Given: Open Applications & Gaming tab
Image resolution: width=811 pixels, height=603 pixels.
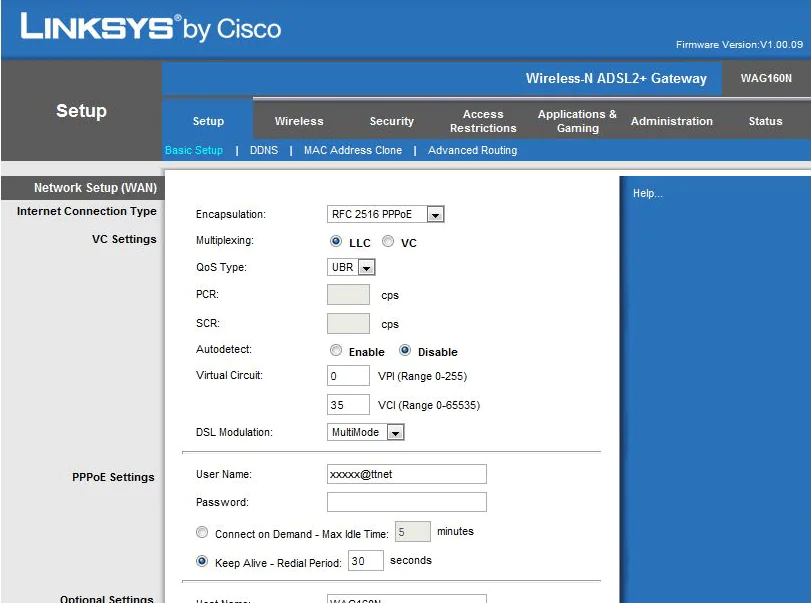Looking at the screenshot, I should click(577, 121).
